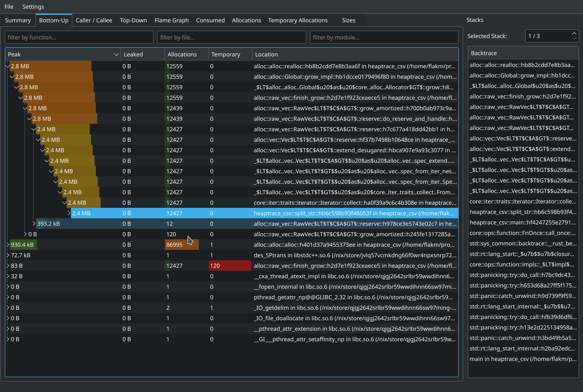
Task: Open the Flame Graph tab
Action: tap(172, 20)
